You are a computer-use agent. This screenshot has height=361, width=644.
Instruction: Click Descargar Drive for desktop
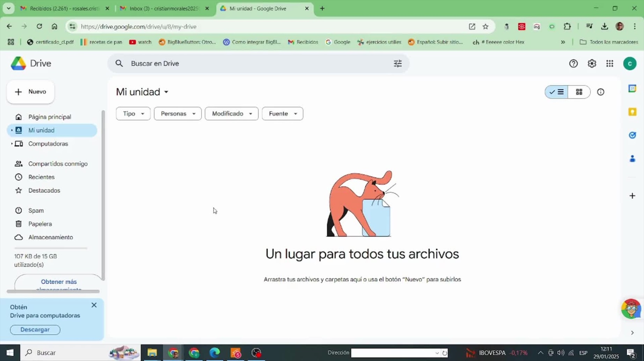click(35, 330)
